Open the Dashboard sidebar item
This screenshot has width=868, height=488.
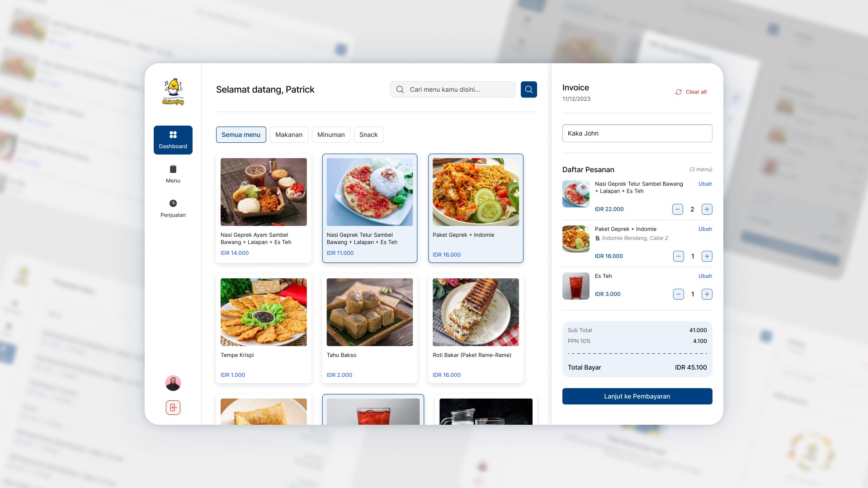coord(173,140)
